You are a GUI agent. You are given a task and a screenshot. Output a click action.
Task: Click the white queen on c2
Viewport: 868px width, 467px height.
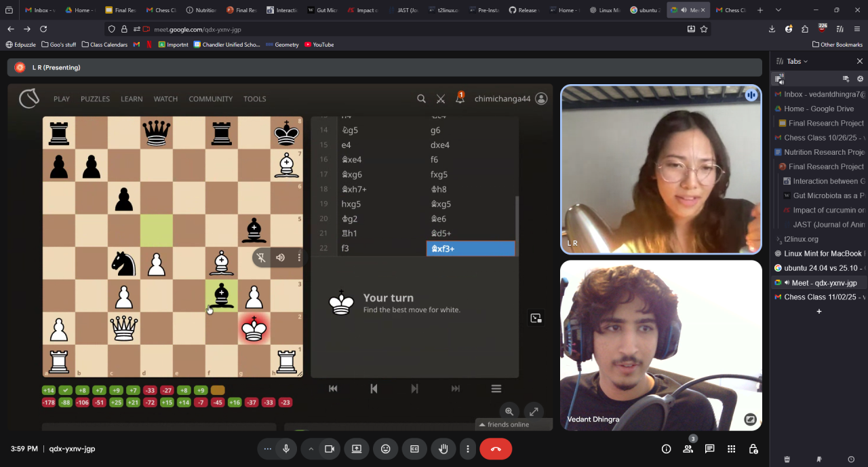124,329
